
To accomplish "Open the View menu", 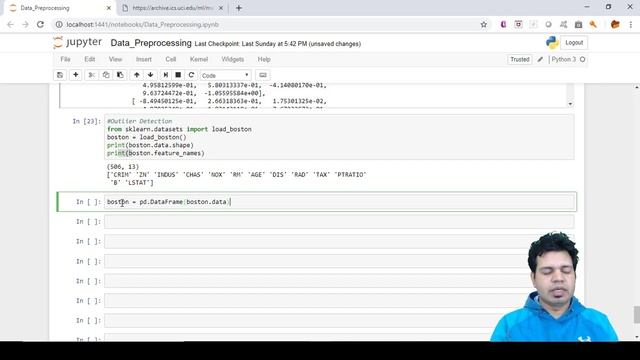I will 116,59.
